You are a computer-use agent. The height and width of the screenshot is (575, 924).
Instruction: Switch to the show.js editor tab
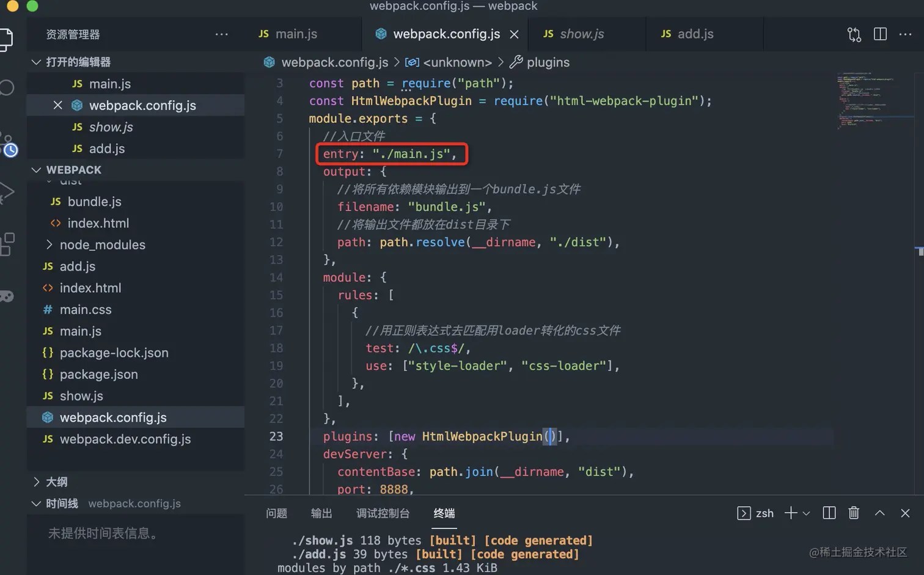587,34
